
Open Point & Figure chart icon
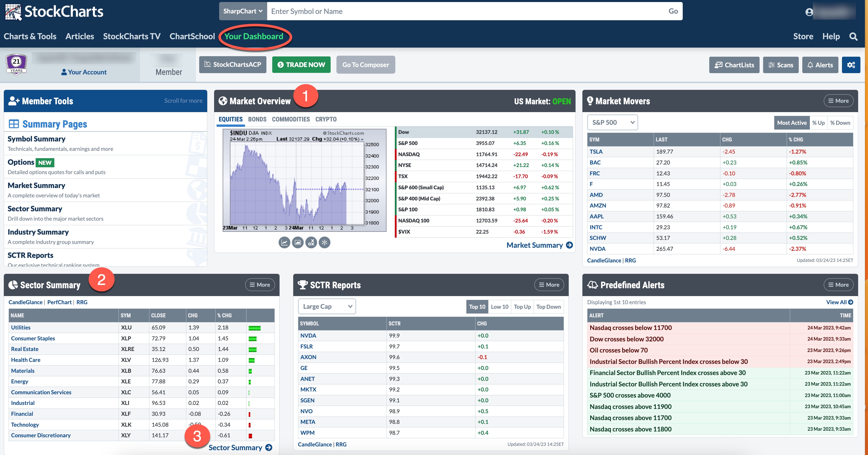pos(311,242)
